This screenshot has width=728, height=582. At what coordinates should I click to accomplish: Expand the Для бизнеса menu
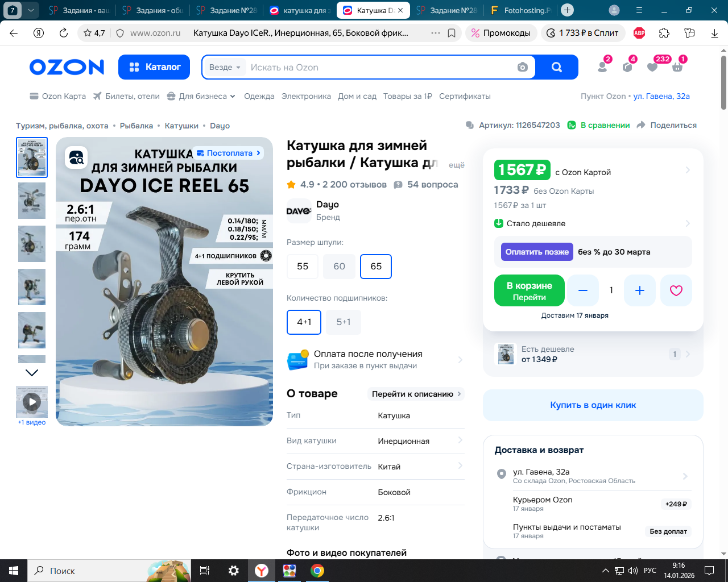tap(201, 96)
